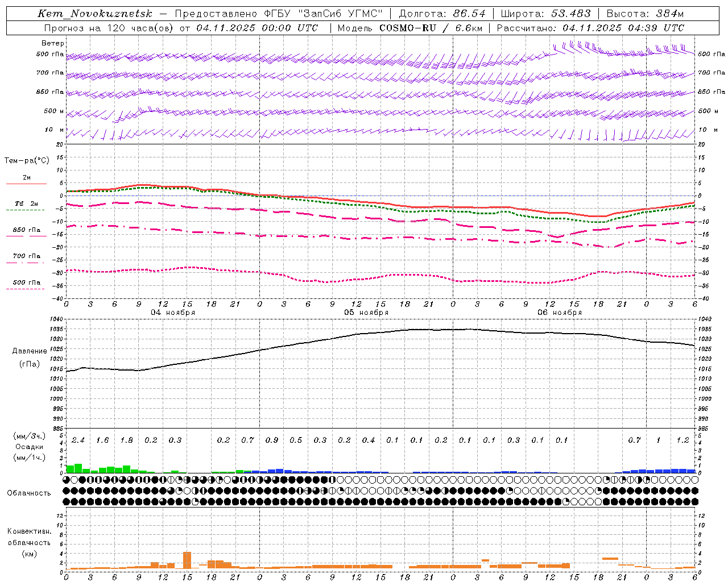The width and height of the screenshot is (728, 582).
Task: Click the 0.5 precipitation total
Action: [x=296, y=440]
